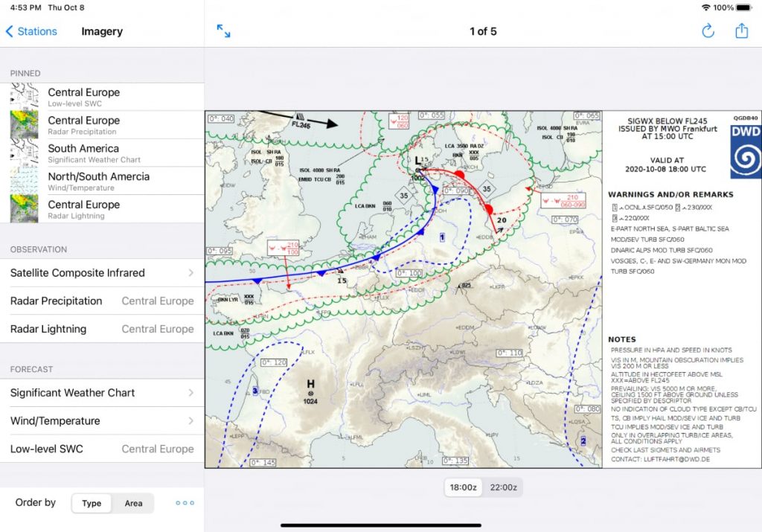Tap the NOTES heading on the chart
Image resolution: width=762 pixels, height=532 pixels.
click(x=621, y=339)
